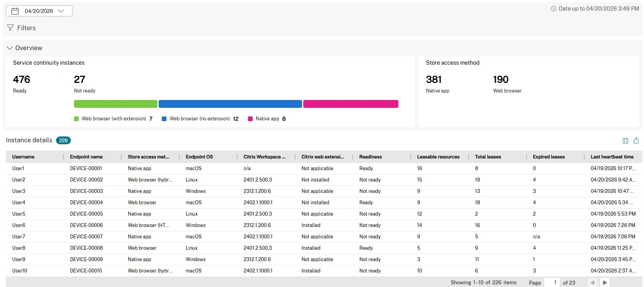Expand the 04/20/2026 date dropdown arrow

click(61, 11)
